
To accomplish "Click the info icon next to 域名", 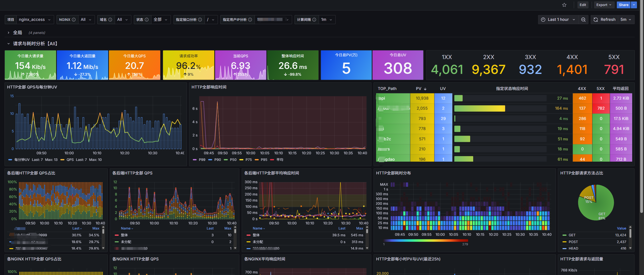I will [x=110, y=20].
